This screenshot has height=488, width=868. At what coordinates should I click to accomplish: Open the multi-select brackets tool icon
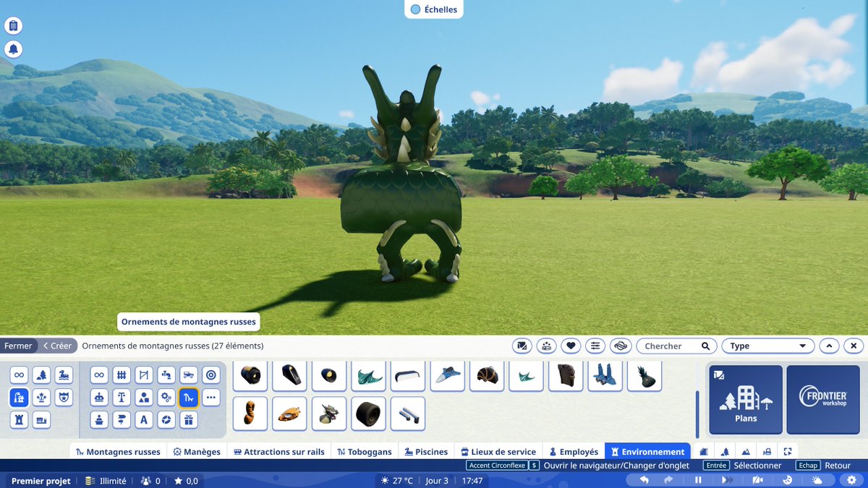788,452
